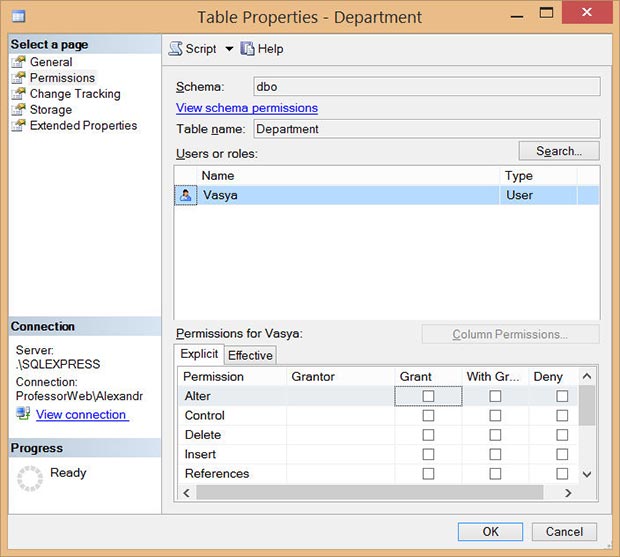Click the Search... button
This screenshot has width=620, height=557.
pyautogui.click(x=559, y=151)
